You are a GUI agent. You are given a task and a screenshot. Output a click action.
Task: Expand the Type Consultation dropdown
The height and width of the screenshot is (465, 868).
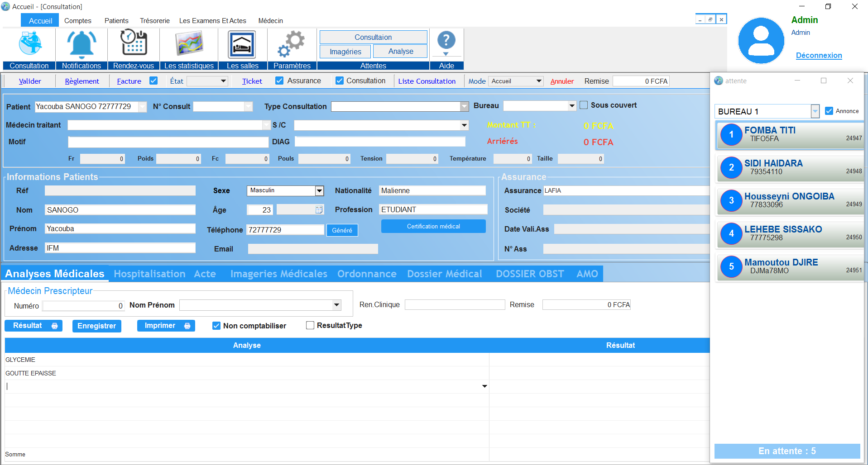[x=464, y=106]
